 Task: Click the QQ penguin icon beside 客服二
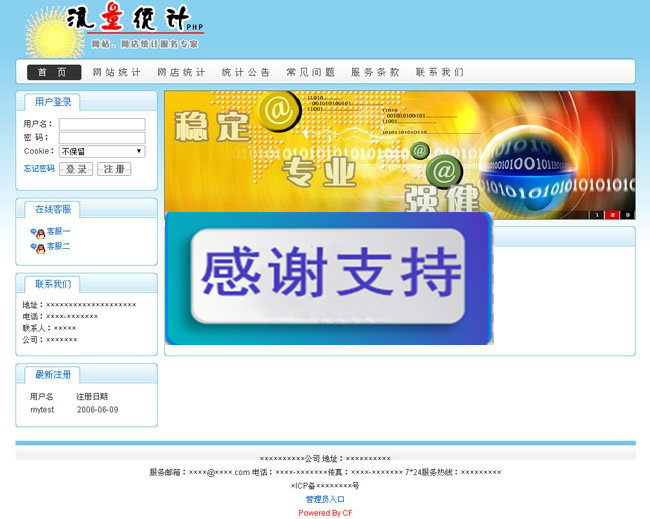tap(38, 248)
